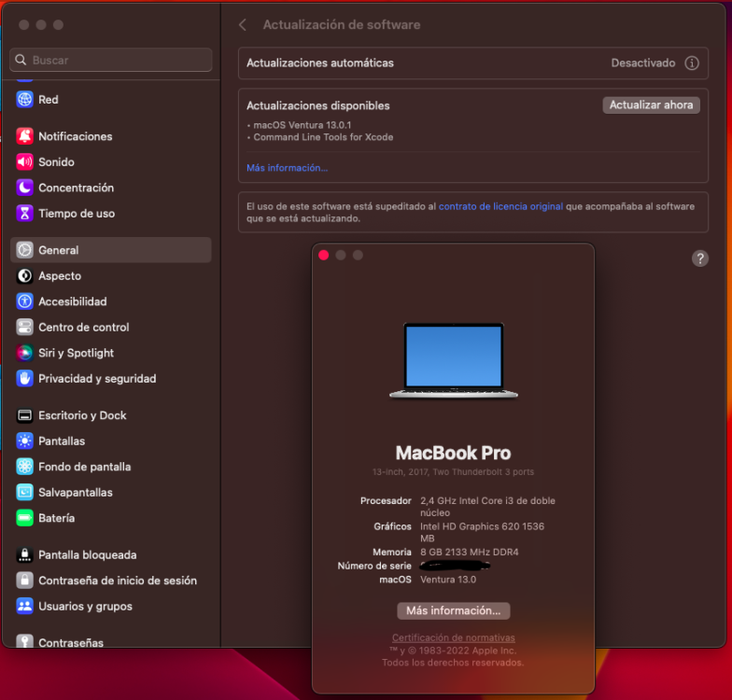
Task: Open the Pantallas brightness icon
Action: pyautogui.click(x=24, y=441)
